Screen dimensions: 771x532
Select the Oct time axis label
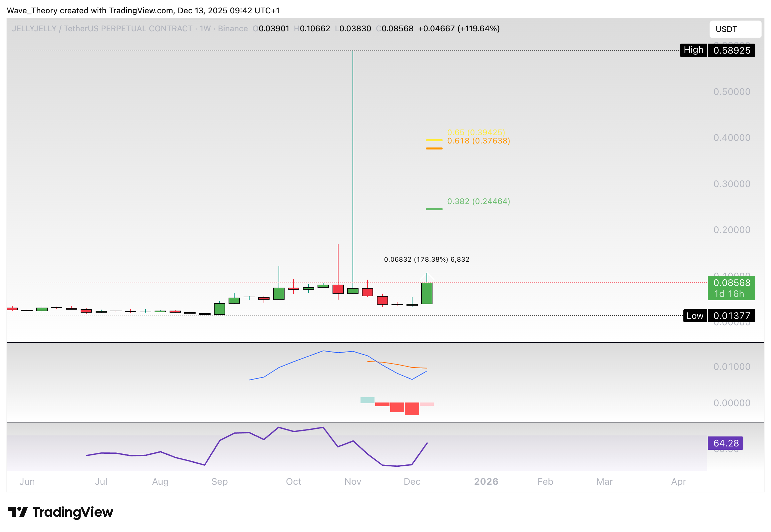[293, 481]
